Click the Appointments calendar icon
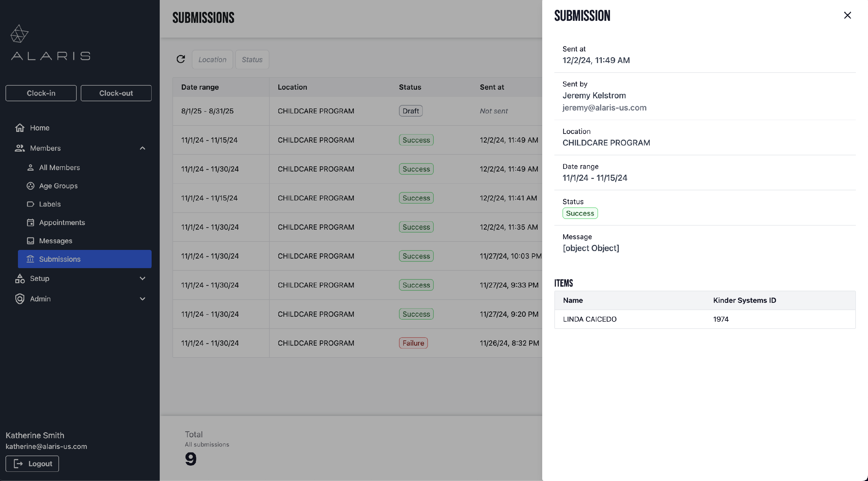Viewport: 868px width, 481px height. [x=30, y=223]
